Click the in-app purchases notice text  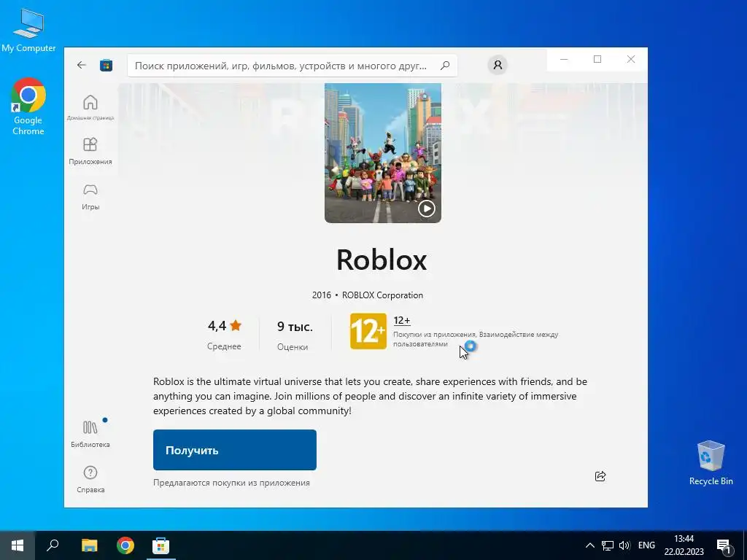click(231, 483)
